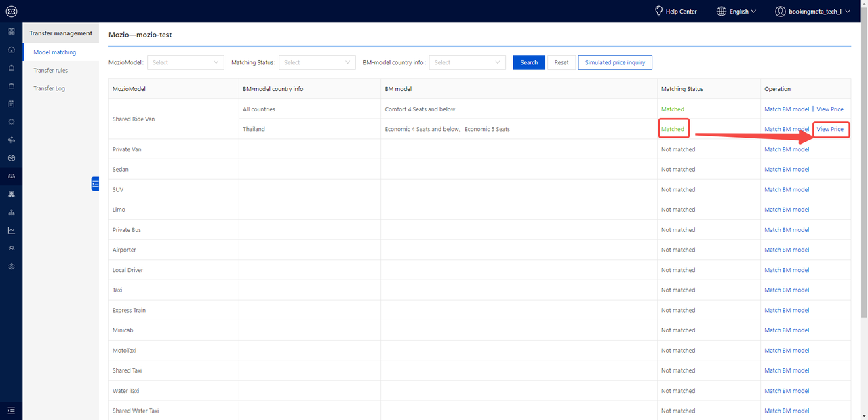Click the dashboard grid icon in sidebar
This screenshot has height=420, width=868.
point(11,32)
